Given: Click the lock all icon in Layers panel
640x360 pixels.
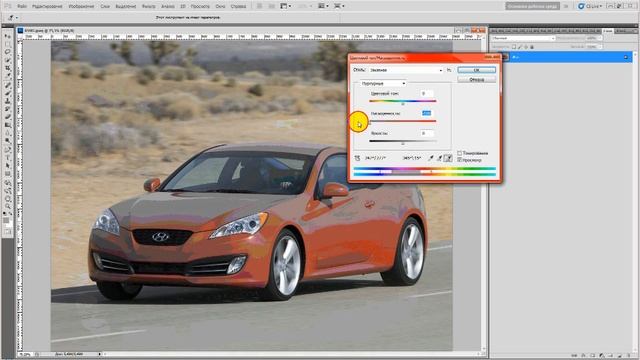Looking at the screenshot, I should pos(532,47).
